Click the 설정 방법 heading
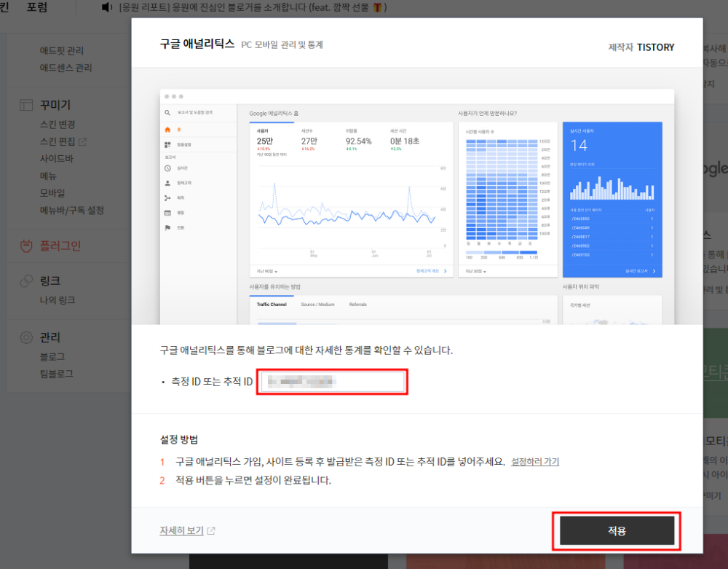The image size is (728, 569). point(179,439)
